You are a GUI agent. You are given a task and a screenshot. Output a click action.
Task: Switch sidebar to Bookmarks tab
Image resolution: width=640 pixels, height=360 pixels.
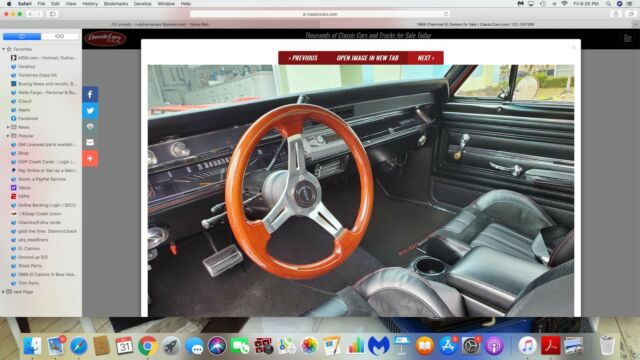click(x=22, y=36)
